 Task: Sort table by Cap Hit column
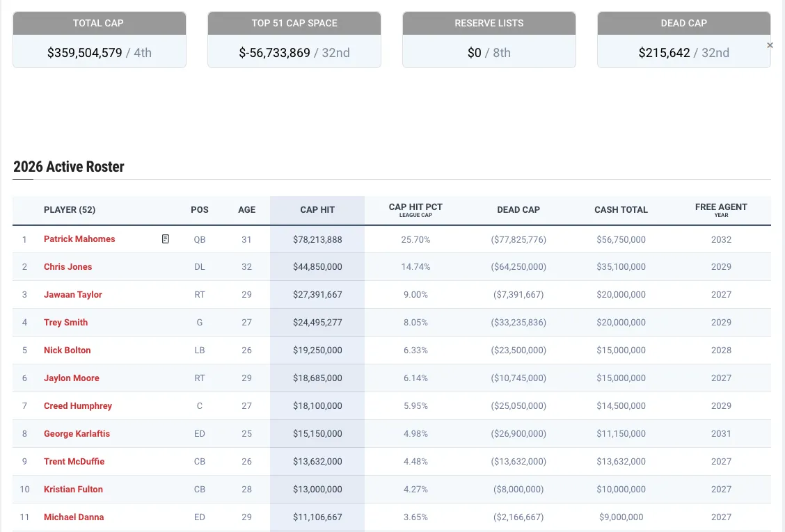317,210
